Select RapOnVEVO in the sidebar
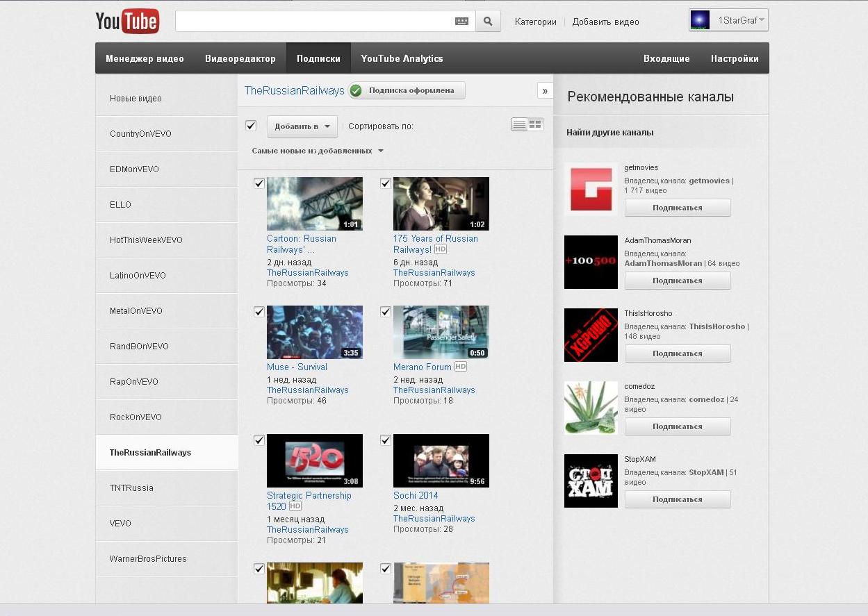Viewport: 868px width, 616px height. coord(167,382)
